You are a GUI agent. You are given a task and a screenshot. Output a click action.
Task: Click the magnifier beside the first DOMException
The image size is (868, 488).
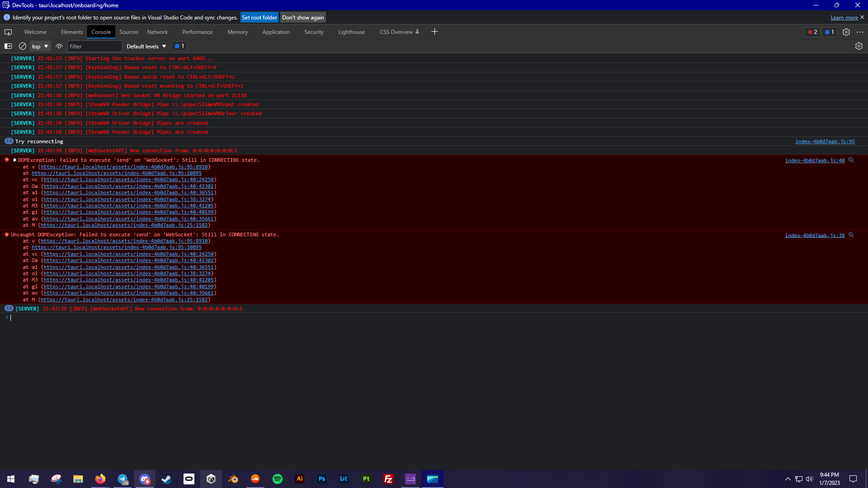click(x=852, y=160)
